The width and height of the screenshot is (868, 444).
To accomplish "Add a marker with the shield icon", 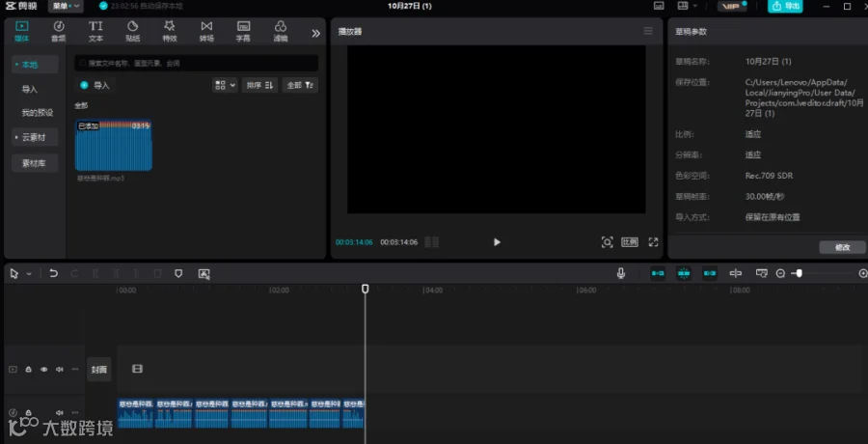I will click(x=178, y=273).
